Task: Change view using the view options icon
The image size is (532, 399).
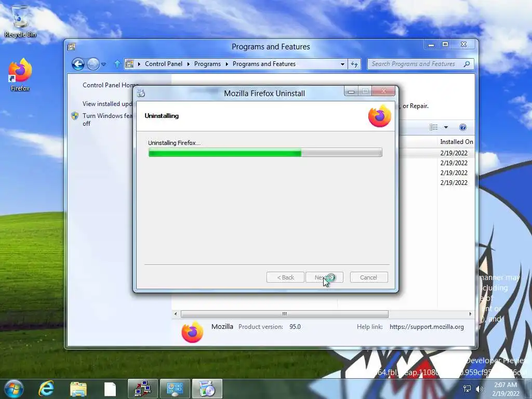Action: (x=434, y=127)
